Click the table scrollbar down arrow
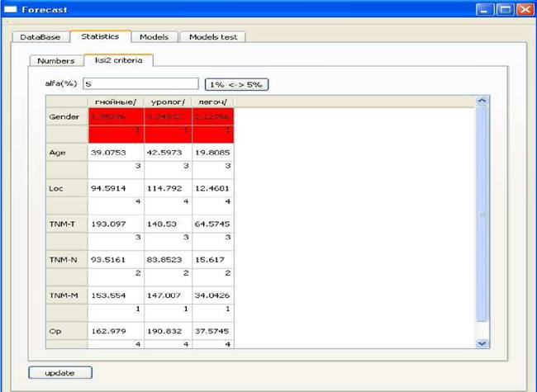This screenshot has height=392, width=537. (482, 343)
